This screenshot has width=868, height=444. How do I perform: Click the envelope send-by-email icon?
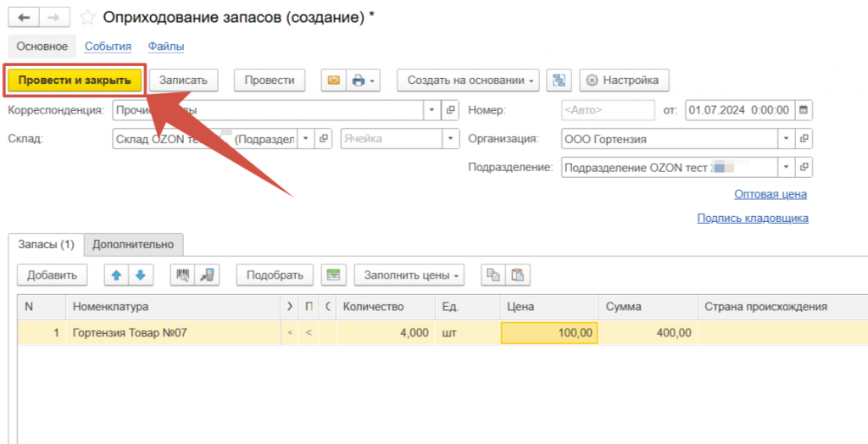(333, 80)
